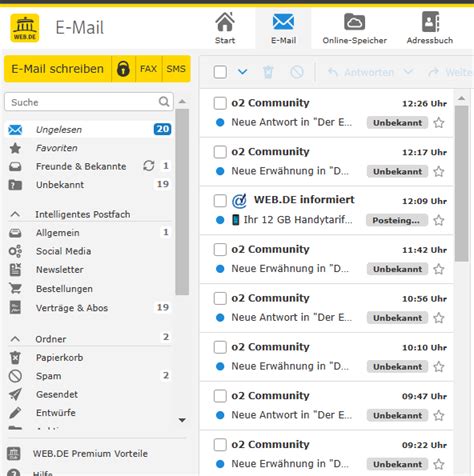Viewport: 474px width, 476px height.
Task: Open the Online-Speicher tab
Action: click(354, 28)
